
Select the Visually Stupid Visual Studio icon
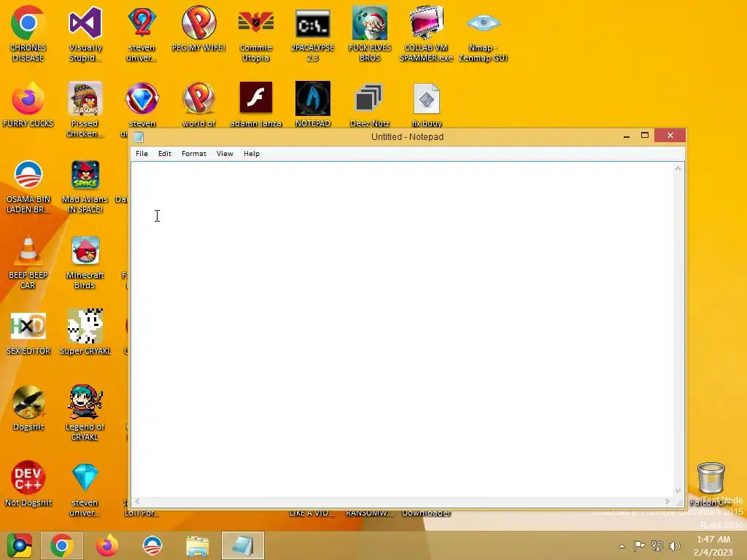pos(85,34)
